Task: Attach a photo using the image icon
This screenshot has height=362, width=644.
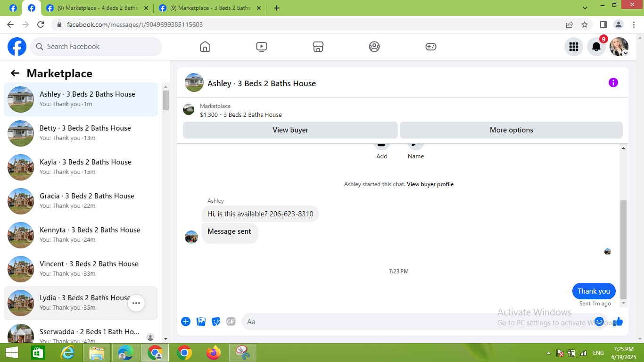Action: (x=201, y=321)
